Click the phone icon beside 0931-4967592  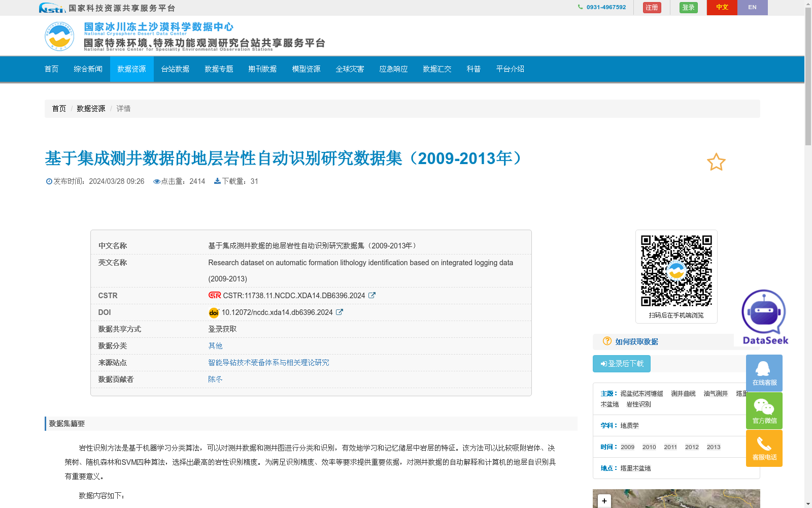coord(580,7)
